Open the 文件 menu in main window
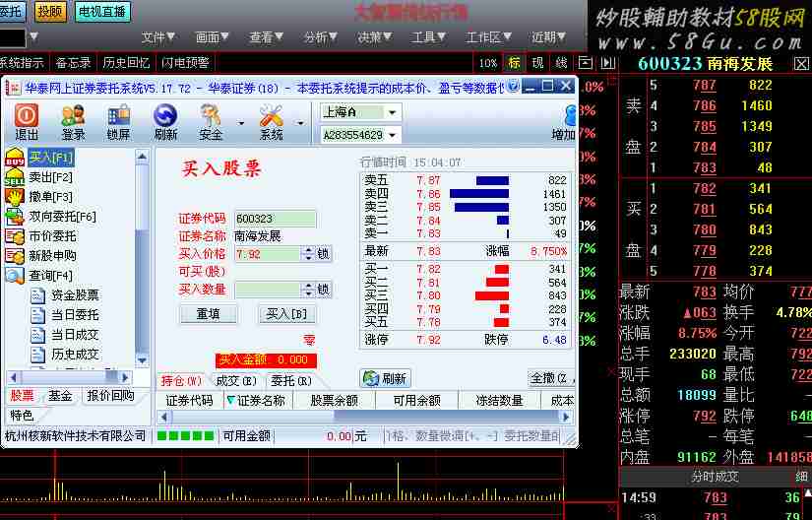 [157, 37]
